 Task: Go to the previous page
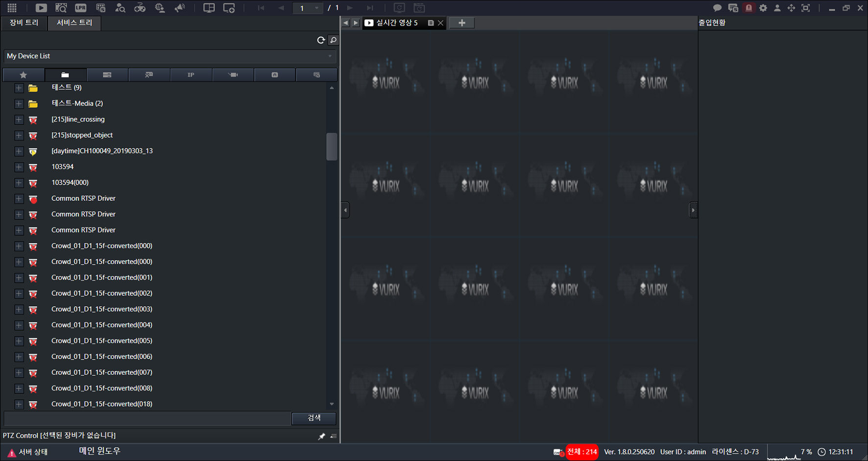click(281, 8)
